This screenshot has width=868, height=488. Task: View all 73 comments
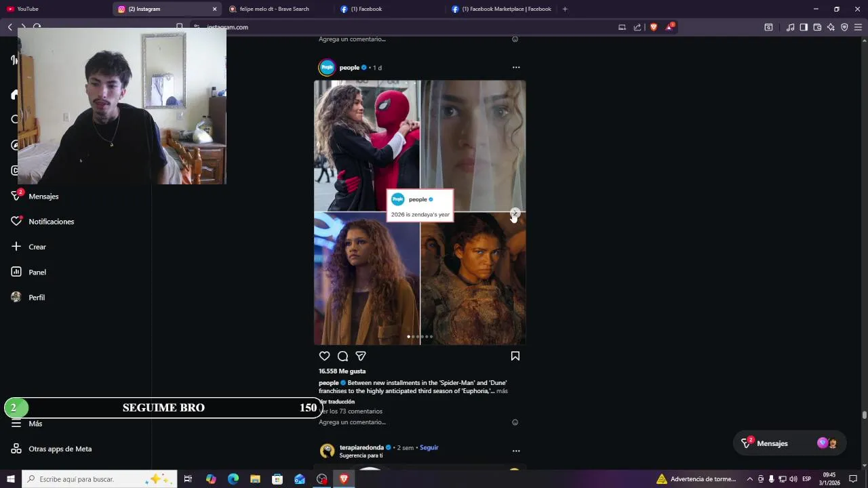pos(351,411)
